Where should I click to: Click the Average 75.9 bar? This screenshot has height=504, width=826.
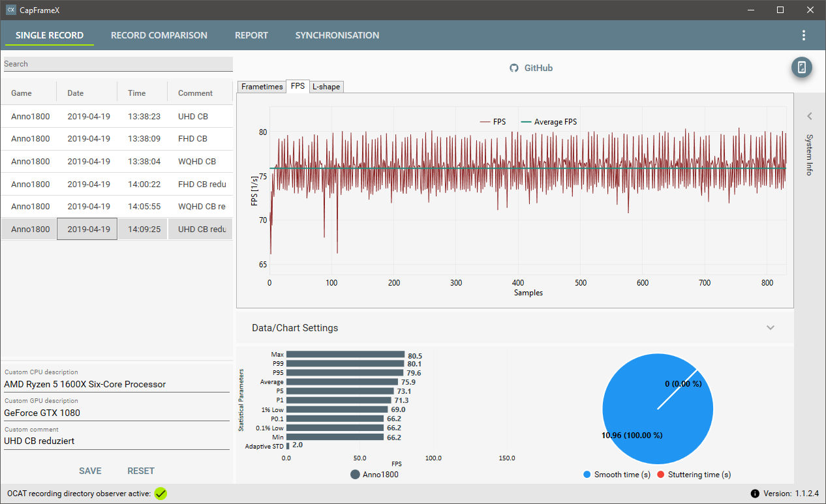tap(342, 382)
